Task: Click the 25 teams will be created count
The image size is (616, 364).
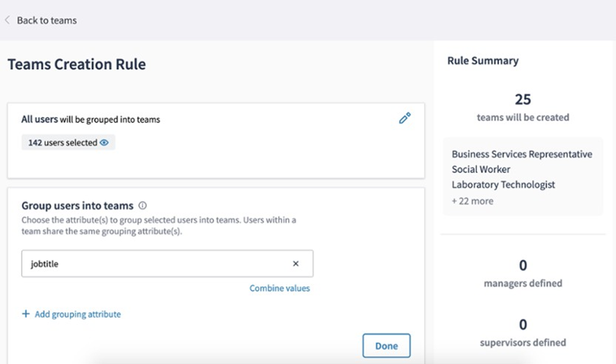Action: pyautogui.click(x=523, y=99)
